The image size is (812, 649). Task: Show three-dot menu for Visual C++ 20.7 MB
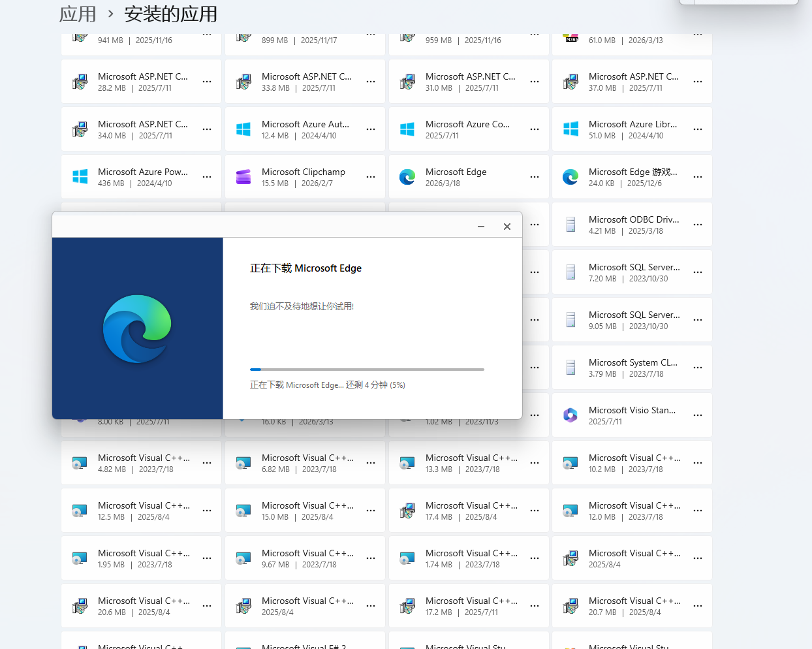[698, 606]
